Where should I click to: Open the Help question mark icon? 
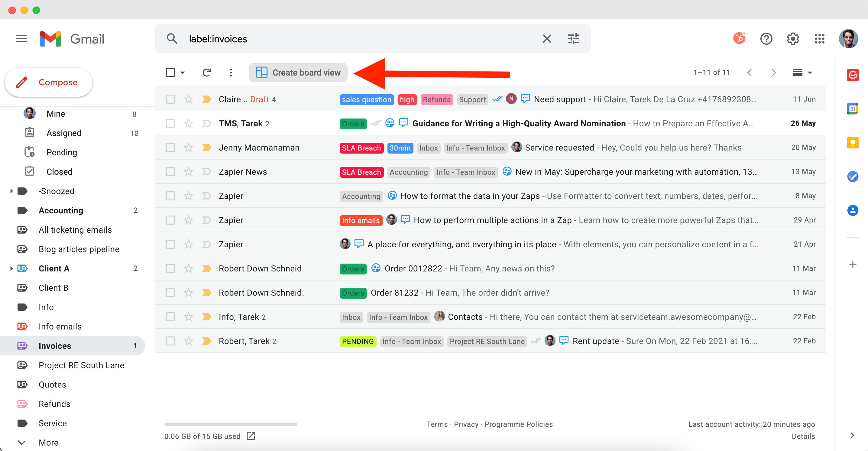[766, 39]
